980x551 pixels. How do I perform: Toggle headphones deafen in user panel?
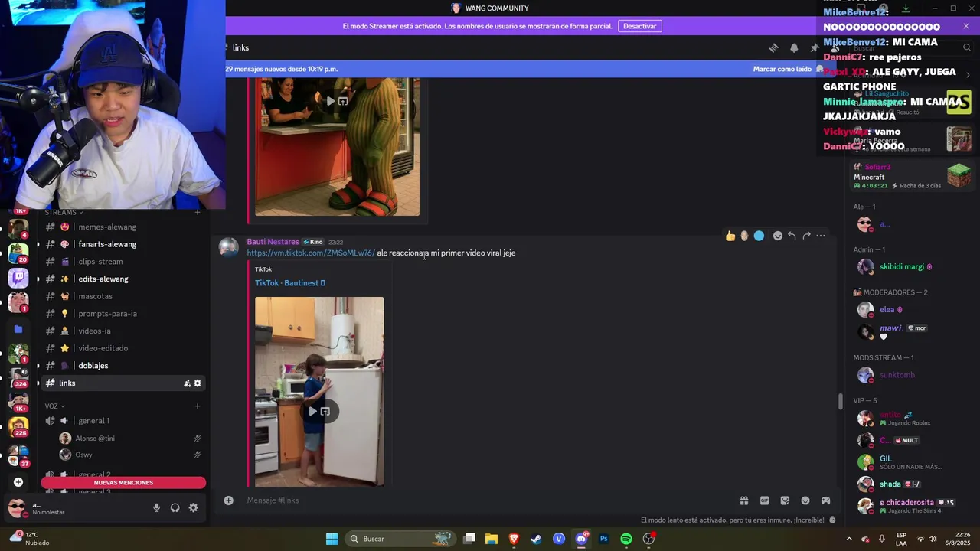175,507
